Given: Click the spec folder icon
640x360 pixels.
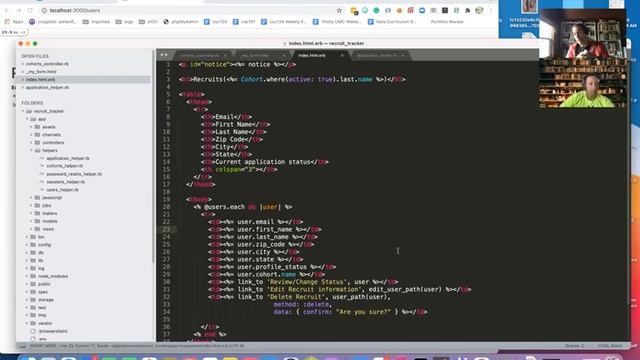Looking at the screenshot, I should (x=33, y=292).
